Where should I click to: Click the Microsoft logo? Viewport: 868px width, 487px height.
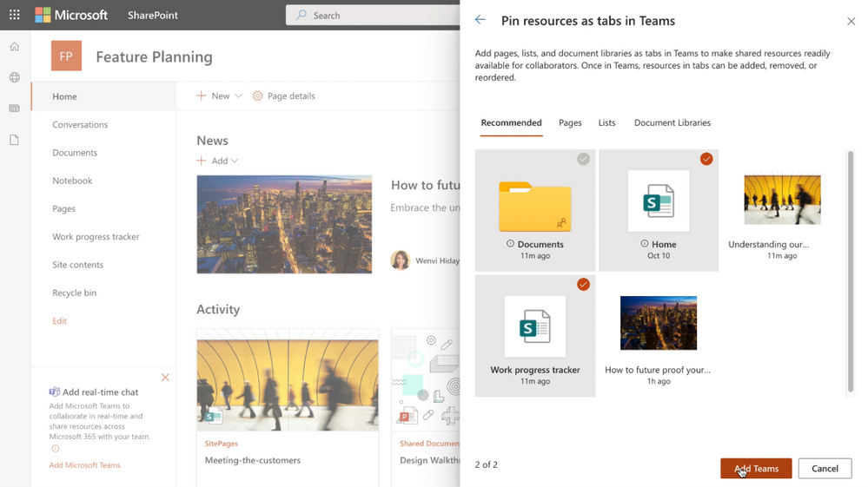click(x=71, y=15)
